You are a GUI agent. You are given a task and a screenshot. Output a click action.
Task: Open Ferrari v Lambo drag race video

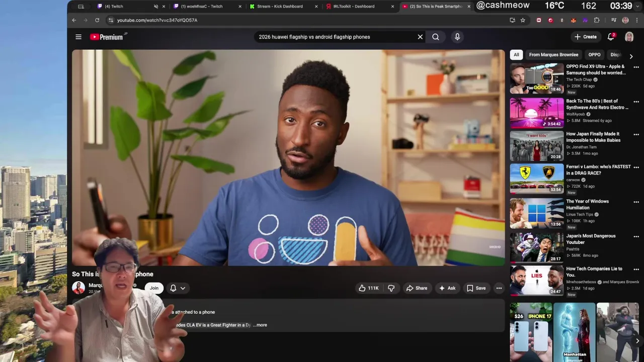pos(598,170)
